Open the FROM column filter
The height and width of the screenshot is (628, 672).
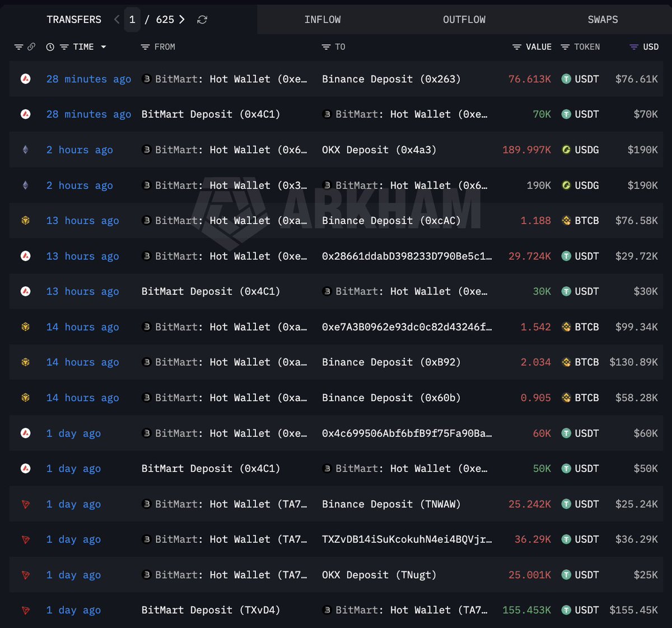click(145, 47)
